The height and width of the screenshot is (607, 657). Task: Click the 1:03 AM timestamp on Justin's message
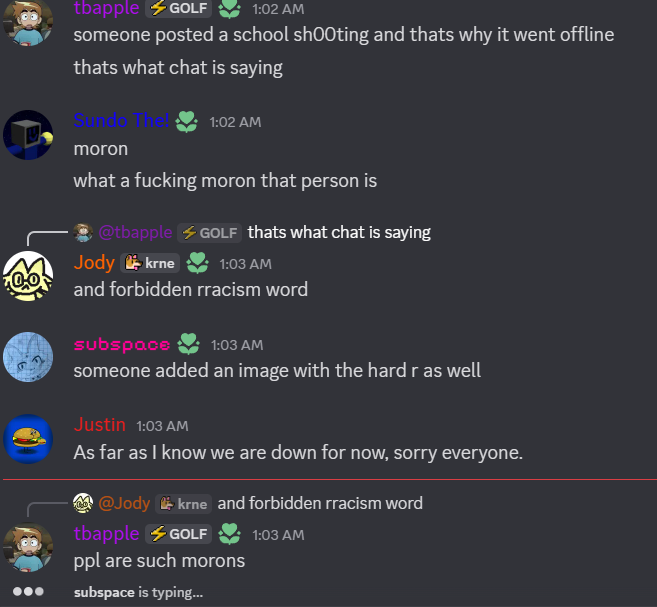tap(162, 426)
